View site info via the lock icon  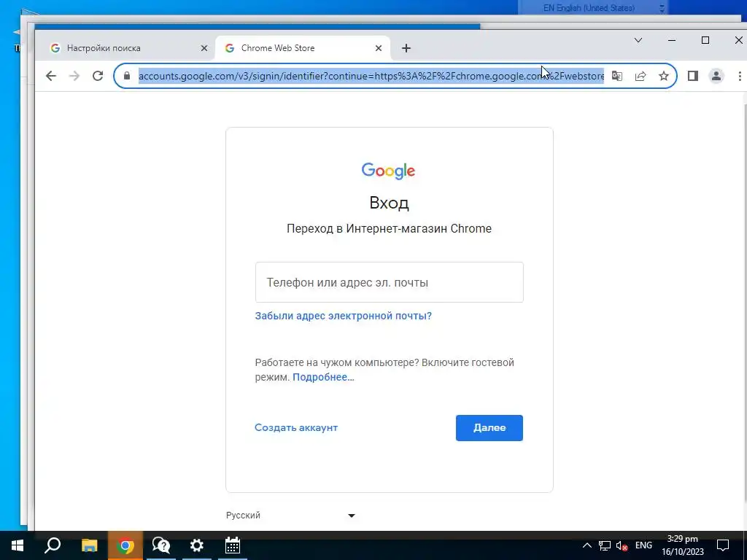tap(127, 76)
